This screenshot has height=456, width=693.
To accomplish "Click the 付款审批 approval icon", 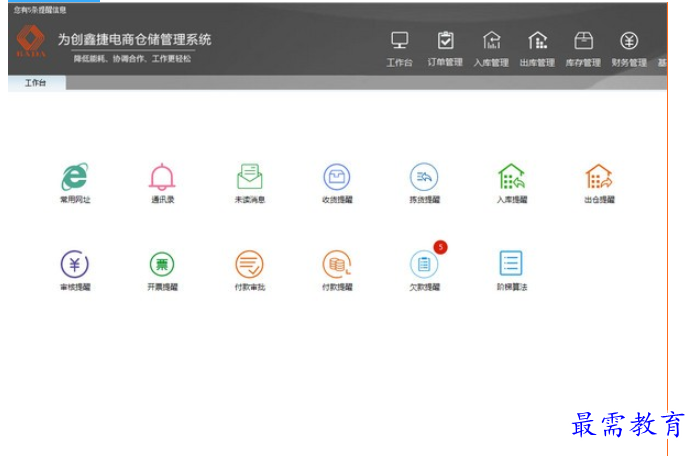I will coord(249,264).
